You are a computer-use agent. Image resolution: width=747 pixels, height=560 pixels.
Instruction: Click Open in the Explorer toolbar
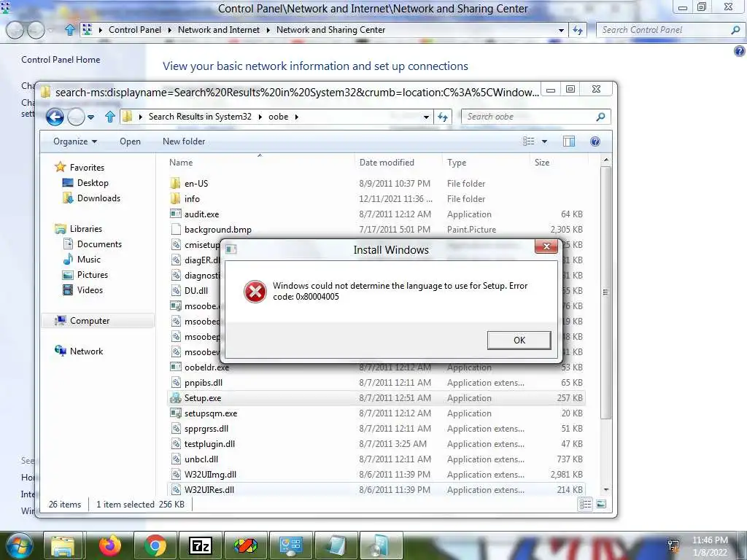[130, 141]
